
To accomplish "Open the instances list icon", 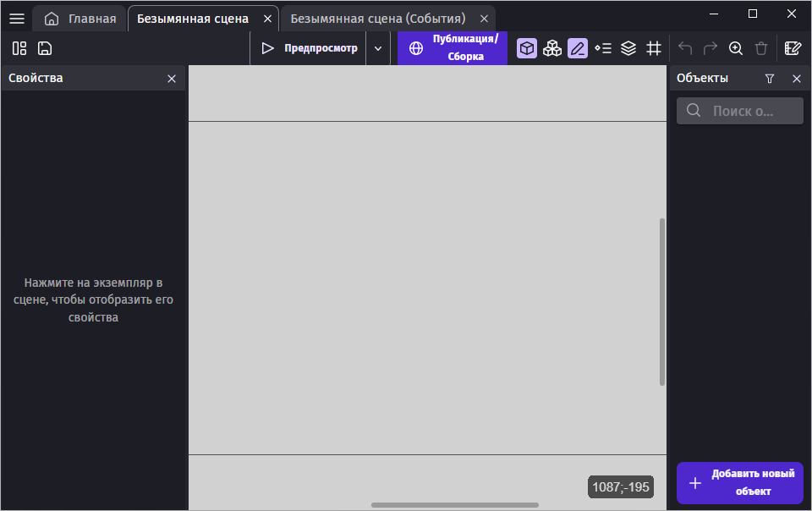I will click(x=603, y=48).
